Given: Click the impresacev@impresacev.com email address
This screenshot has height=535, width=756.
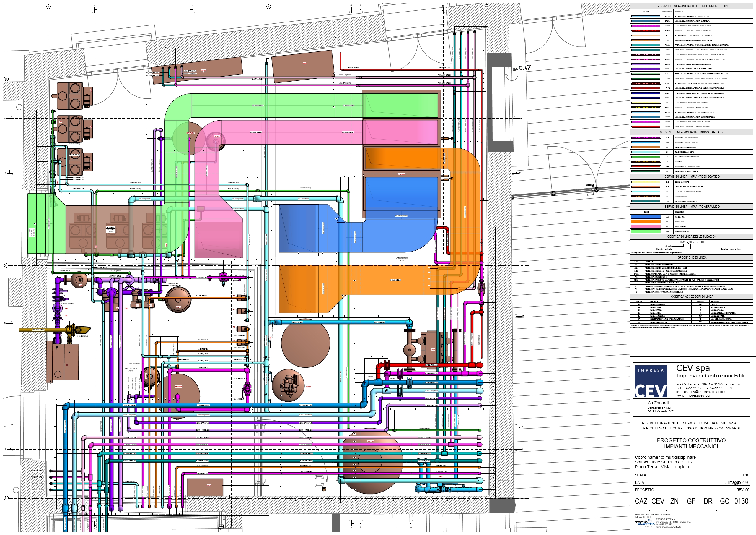Looking at the screenshot, I should 701,392.
